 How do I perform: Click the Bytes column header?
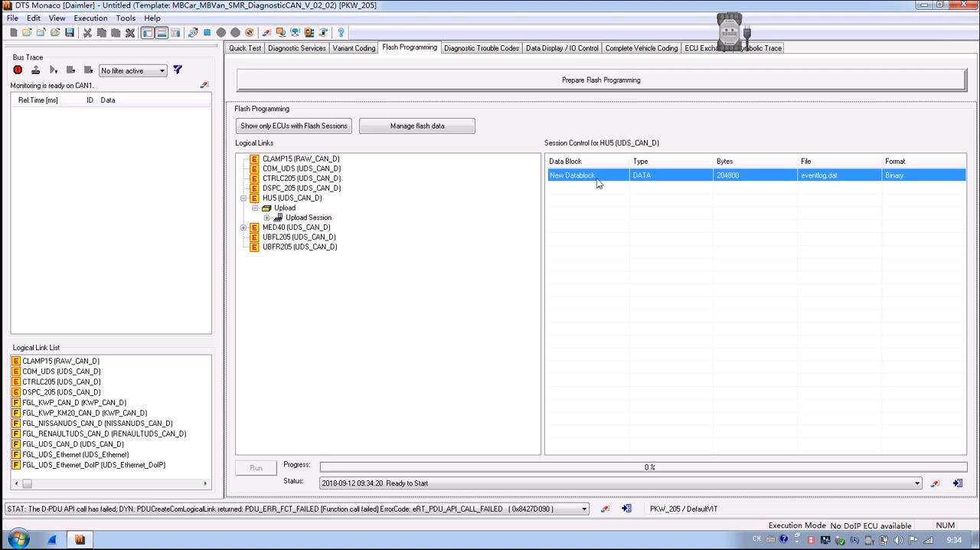(755, 162)
